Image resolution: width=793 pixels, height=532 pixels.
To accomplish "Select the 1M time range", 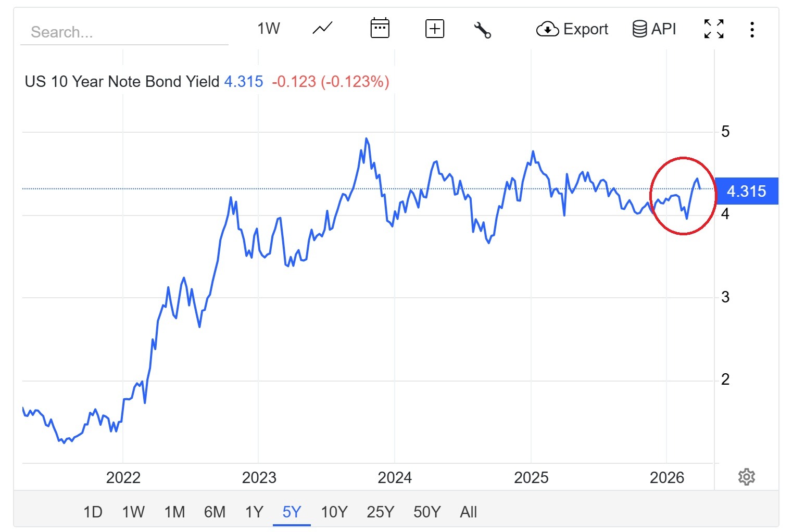I will [x=174, y=512].
